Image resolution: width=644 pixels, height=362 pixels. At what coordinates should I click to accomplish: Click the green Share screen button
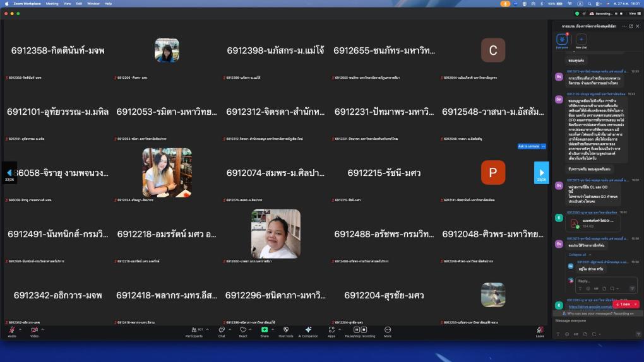tap(264, 330)
